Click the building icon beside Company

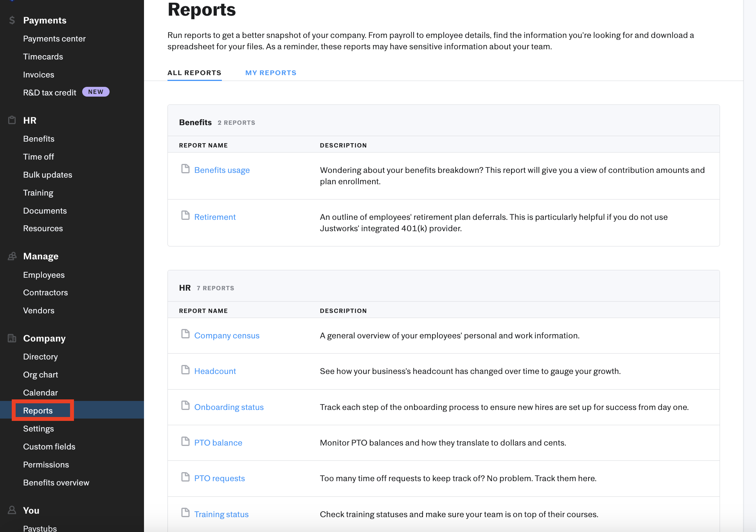(x=12, y=338)
